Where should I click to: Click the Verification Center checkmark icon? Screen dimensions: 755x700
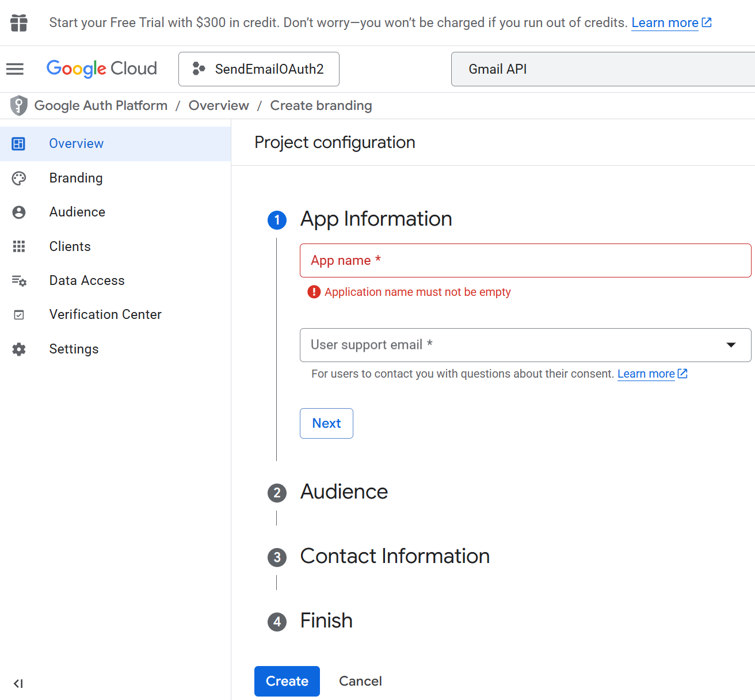click(19, 315)
